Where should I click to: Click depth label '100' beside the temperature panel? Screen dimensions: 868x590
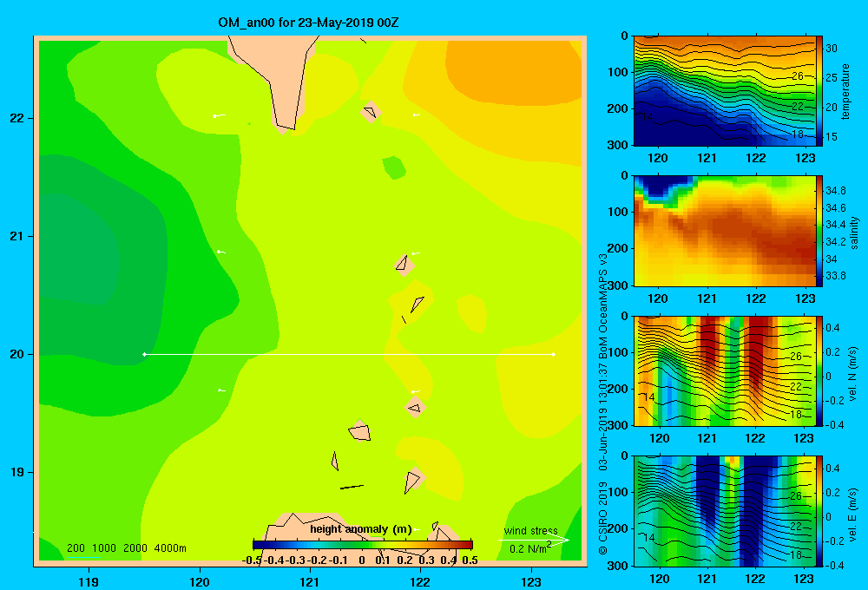pyautogui.click(x=617, y=72)
